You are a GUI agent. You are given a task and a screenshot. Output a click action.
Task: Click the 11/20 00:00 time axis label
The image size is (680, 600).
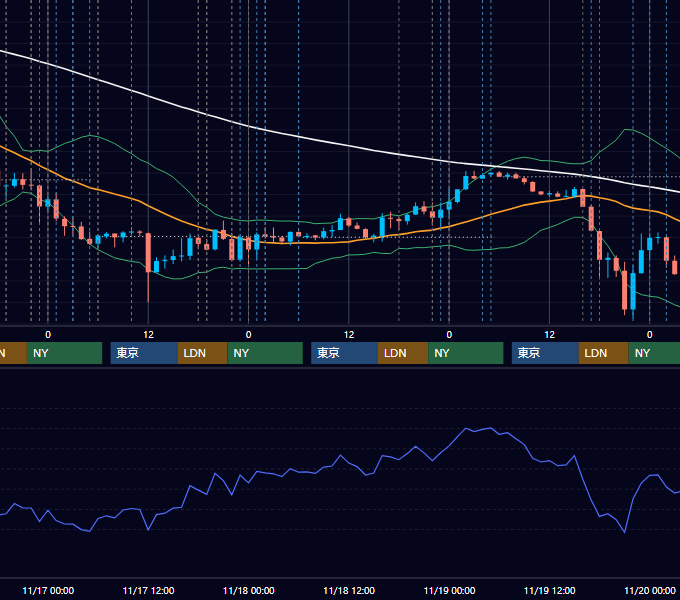pos(650,590)
